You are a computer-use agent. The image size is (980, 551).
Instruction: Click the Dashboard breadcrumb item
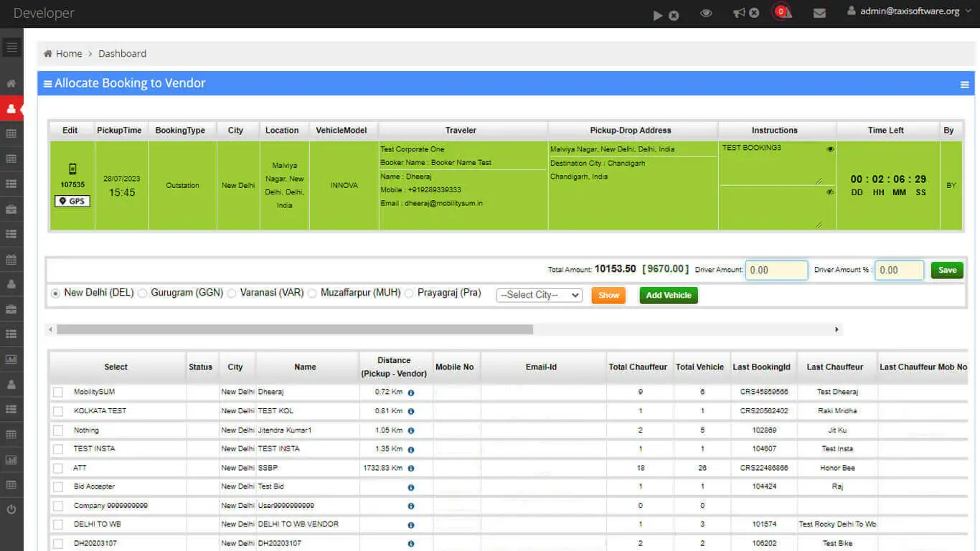point(122,54)
